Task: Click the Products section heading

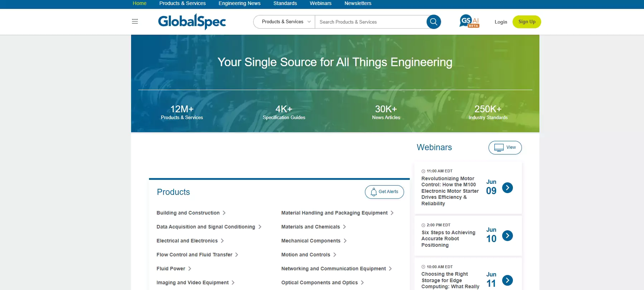Action: tap(173, 192)
